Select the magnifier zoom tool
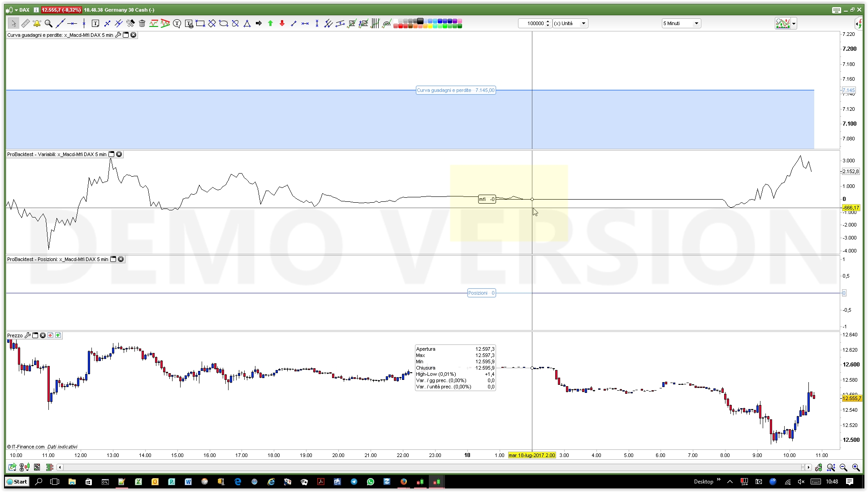The height and width of the screenshot is (492, 868). tap(48, 23)
